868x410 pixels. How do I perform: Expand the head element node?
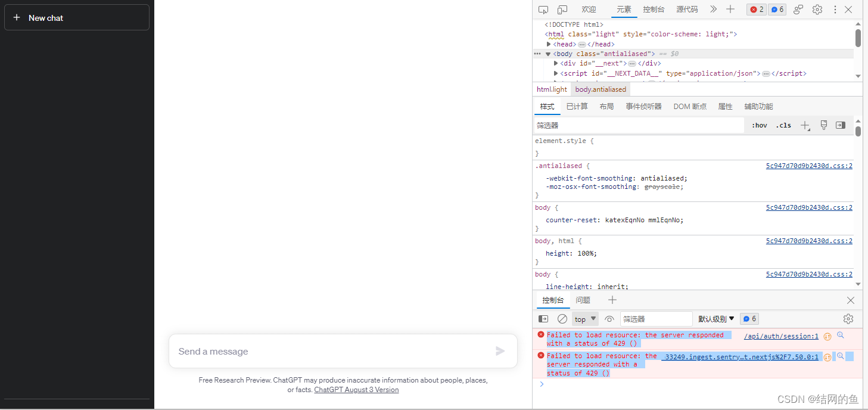(549, 44)
